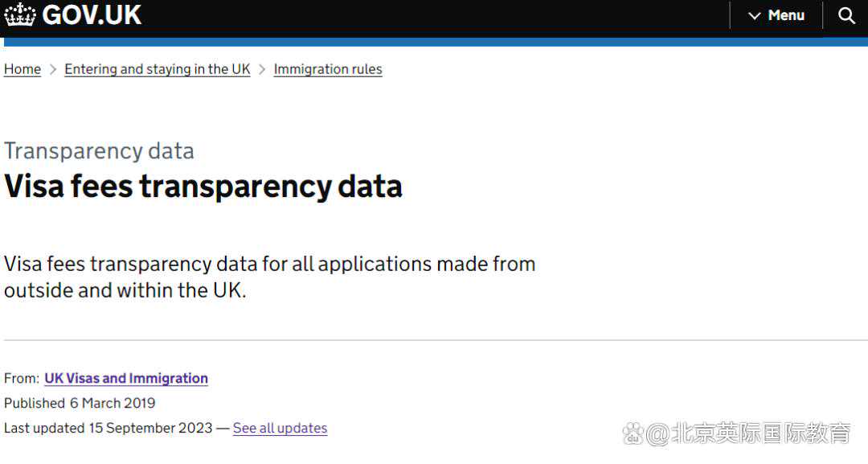This screenshot has height=464, width=868.
Task: Click the page description paragraph
Action: [269, 277]
